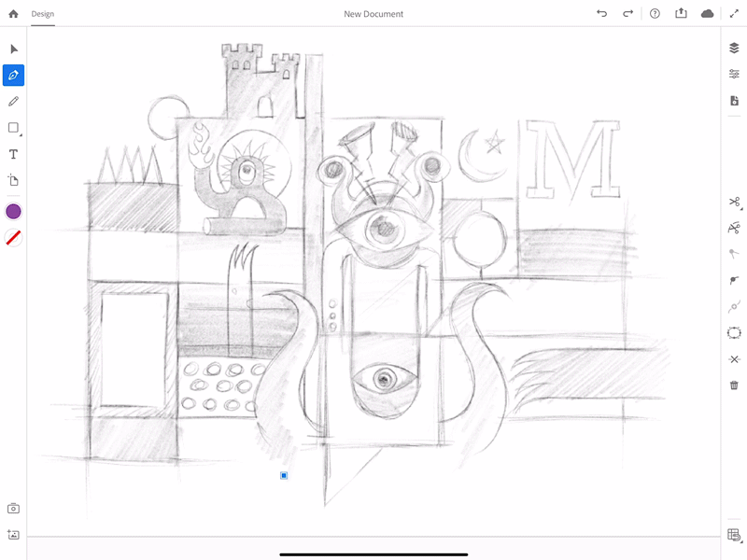Choose the Pencil tool
The image size is (747, 560).
[x=13, y=101]
